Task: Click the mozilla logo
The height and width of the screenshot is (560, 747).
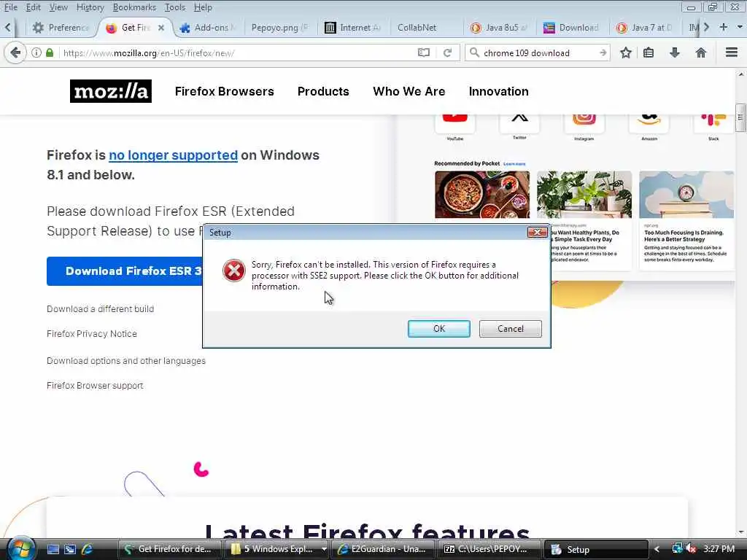Action: point(111,91)
